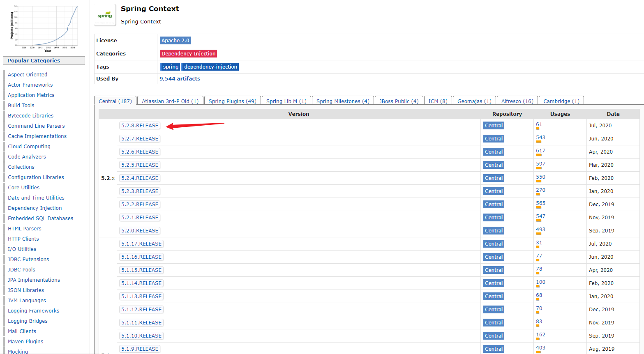Image resolution: width=644 pixels, height=354 pixels.
Task: Open version 5.1.9.RELEASE
Action: [x=140, y=349]
